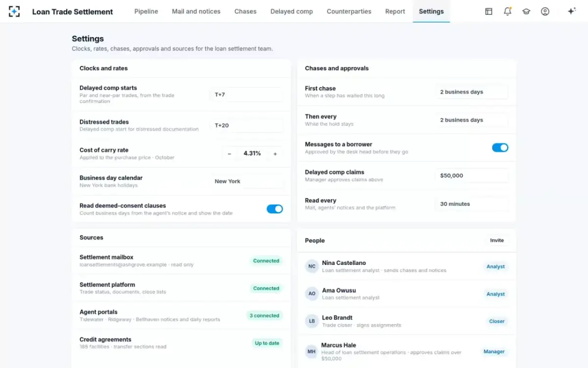Toggle Read deemed-consent clauses switch
Viewport: 588px width, 368px height.
pyautogui.click(x=275, y=209)
